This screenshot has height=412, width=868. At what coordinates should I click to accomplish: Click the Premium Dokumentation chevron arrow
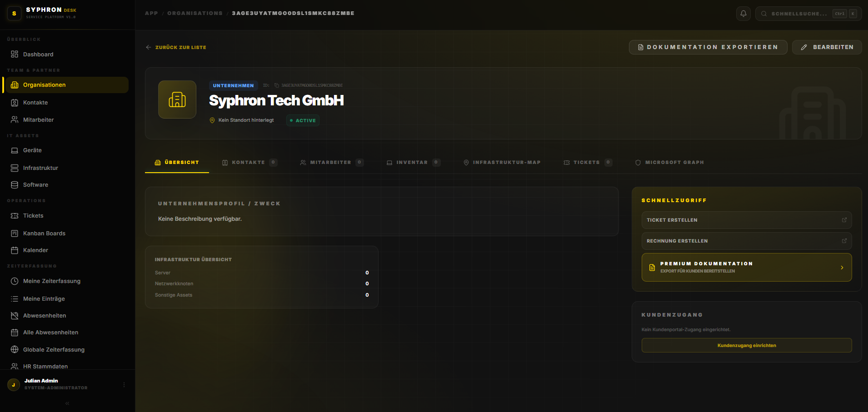click(842, 268)
